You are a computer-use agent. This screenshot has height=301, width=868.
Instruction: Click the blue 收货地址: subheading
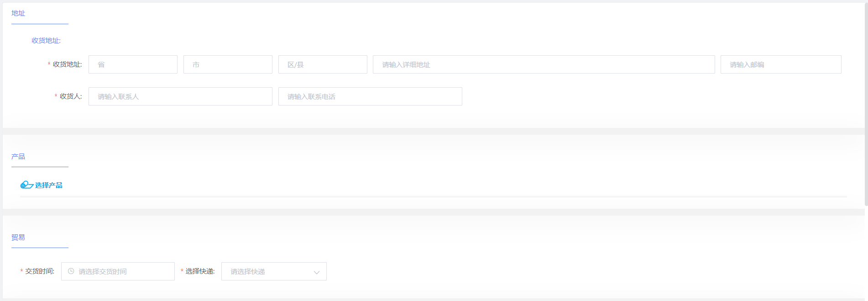click(x=46, y=41)
